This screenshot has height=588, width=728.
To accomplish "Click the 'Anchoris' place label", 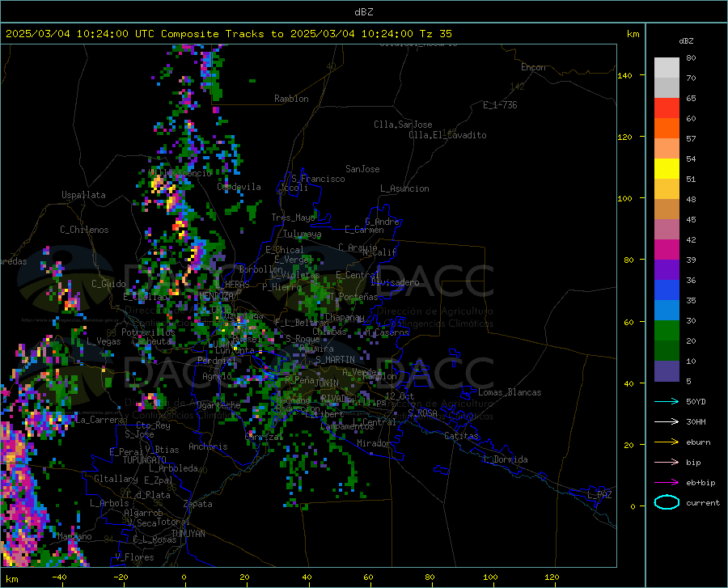I will click(208, 446).
